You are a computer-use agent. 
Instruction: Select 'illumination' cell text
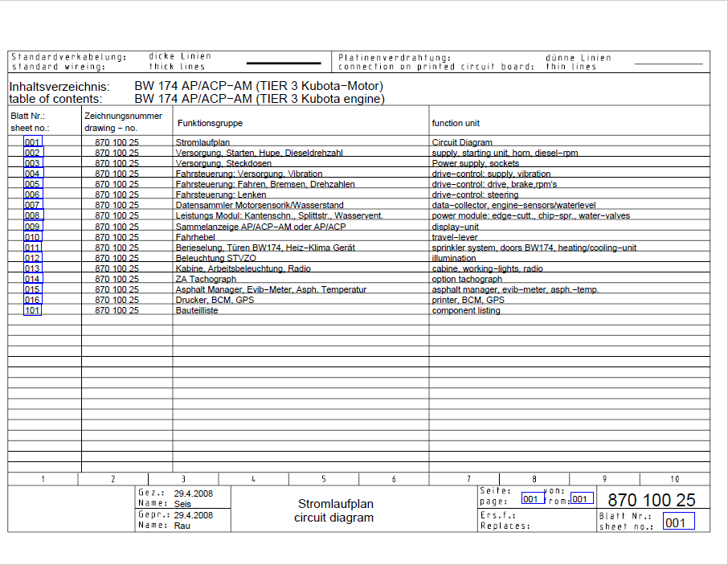pyautogui.click(x=454, y=258)
